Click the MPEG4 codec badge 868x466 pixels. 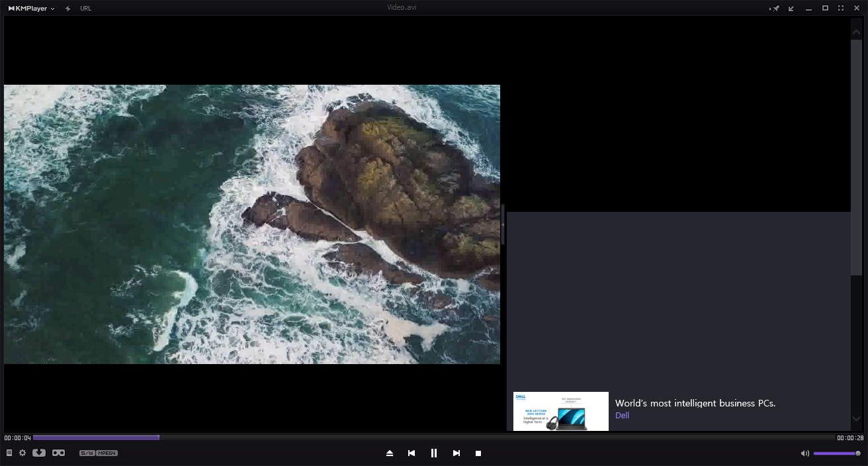pos(107,453)
